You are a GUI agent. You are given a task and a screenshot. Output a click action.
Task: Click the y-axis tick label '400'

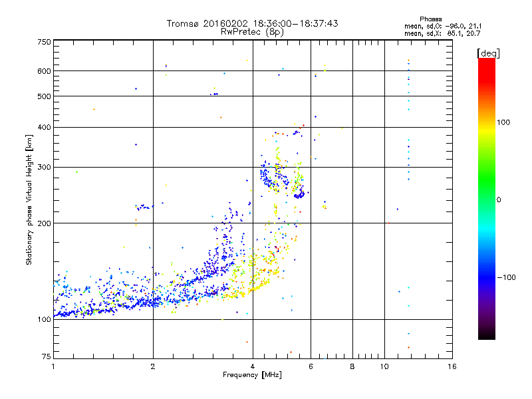pos(45,128)
